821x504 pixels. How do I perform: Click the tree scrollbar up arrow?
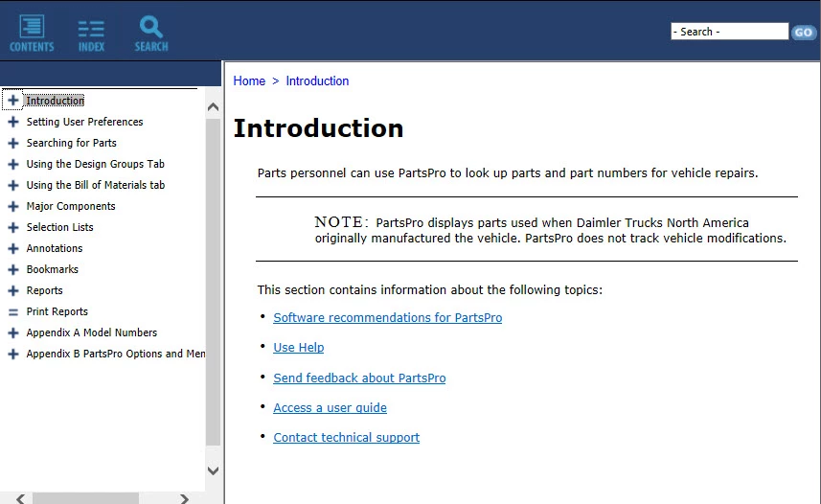pos(213,107)
